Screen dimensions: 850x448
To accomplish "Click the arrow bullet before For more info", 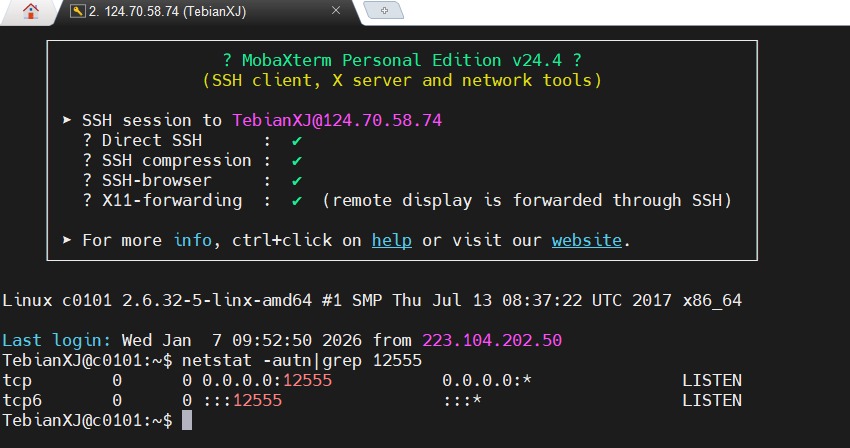I will click(67, 240).
